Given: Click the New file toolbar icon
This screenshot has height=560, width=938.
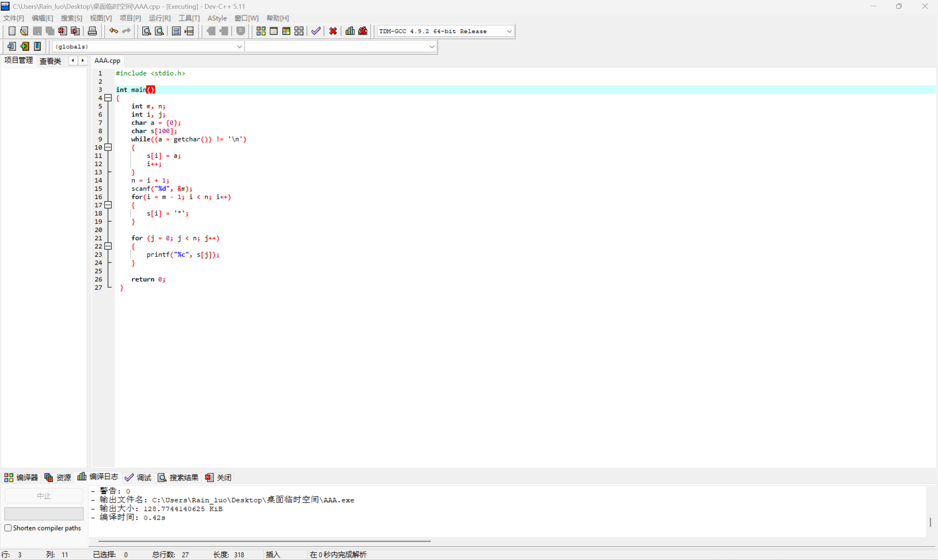Looking at the screenshot, I should [x=12, y=31].
